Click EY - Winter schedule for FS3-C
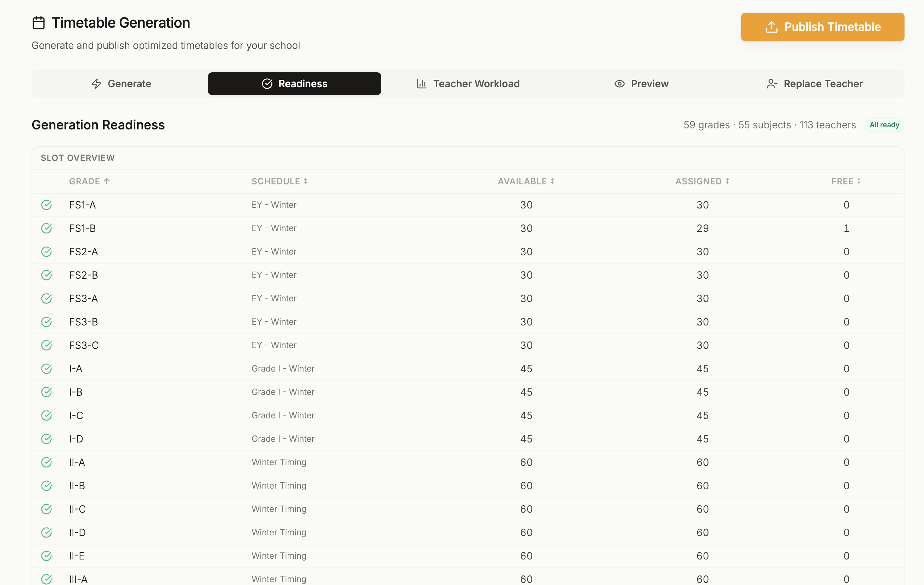 (x=274, y=345)
